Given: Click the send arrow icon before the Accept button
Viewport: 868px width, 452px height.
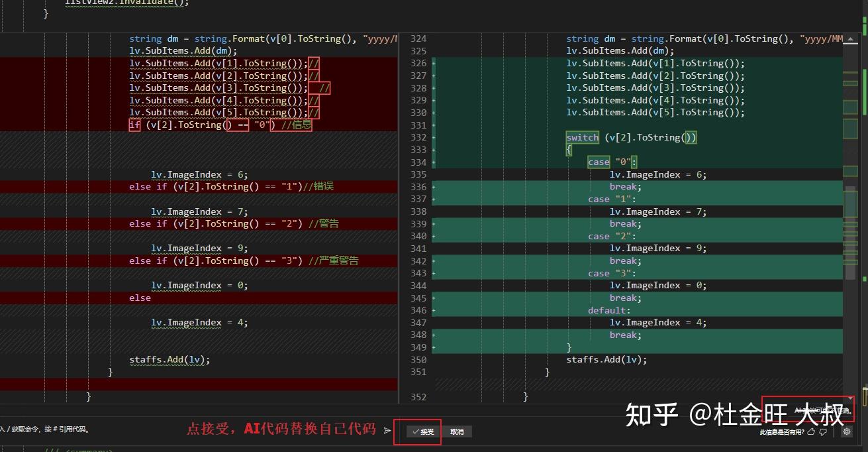Looking at the screenshot, I should tap(388, 429).
